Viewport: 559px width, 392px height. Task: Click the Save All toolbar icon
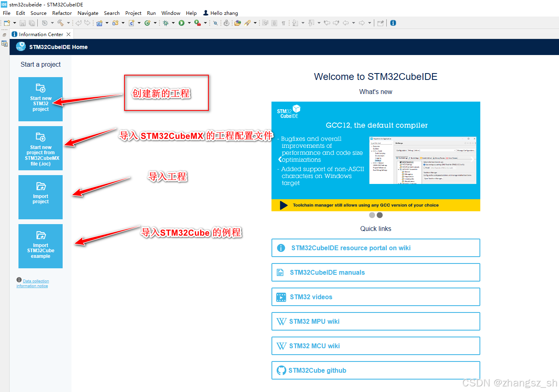pos(32,23)
